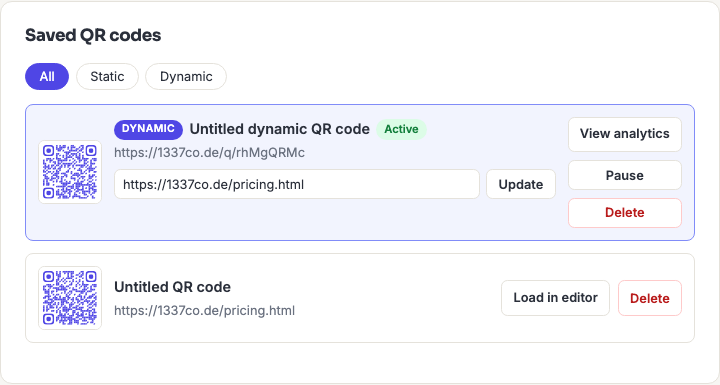Open View analytics for dynamic QR code

[624, 134]
